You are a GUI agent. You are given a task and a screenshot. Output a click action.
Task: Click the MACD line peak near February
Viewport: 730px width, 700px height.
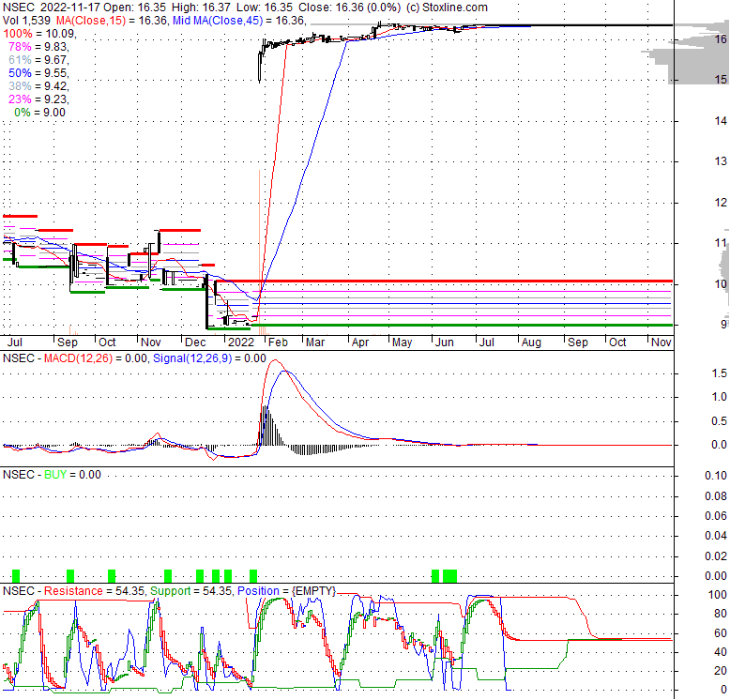point(275,360)
